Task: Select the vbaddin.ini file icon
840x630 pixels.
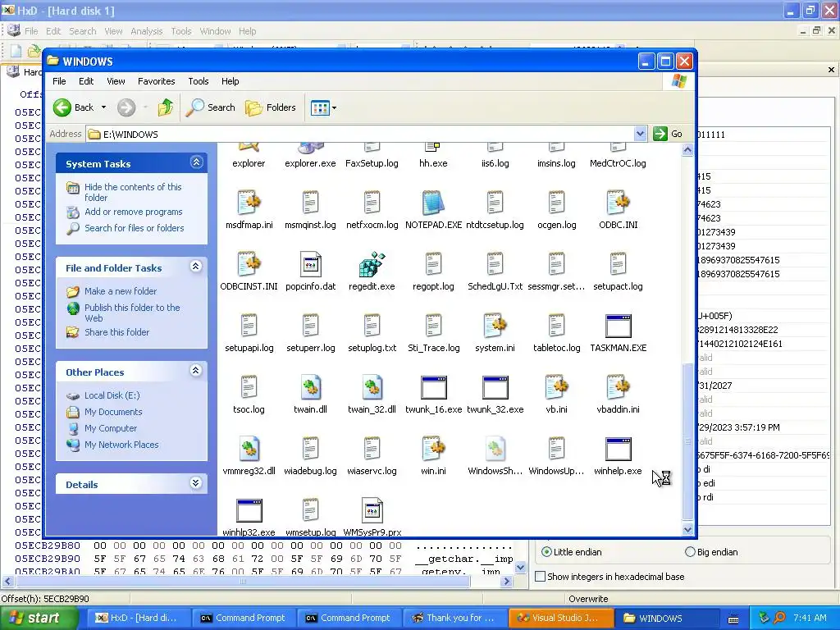Action: pos(619,388)
